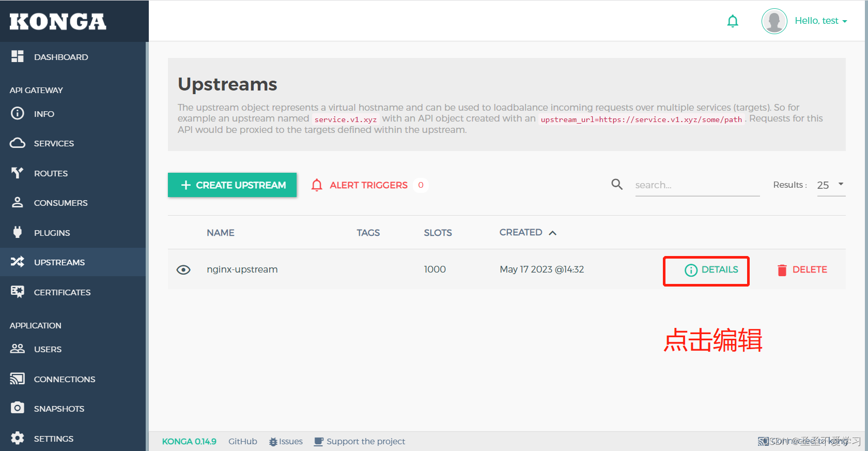Image resolution: width=868 pixels, height=451 pixels.
Task: Open the GitHub footer link
Action: point(243,441)
